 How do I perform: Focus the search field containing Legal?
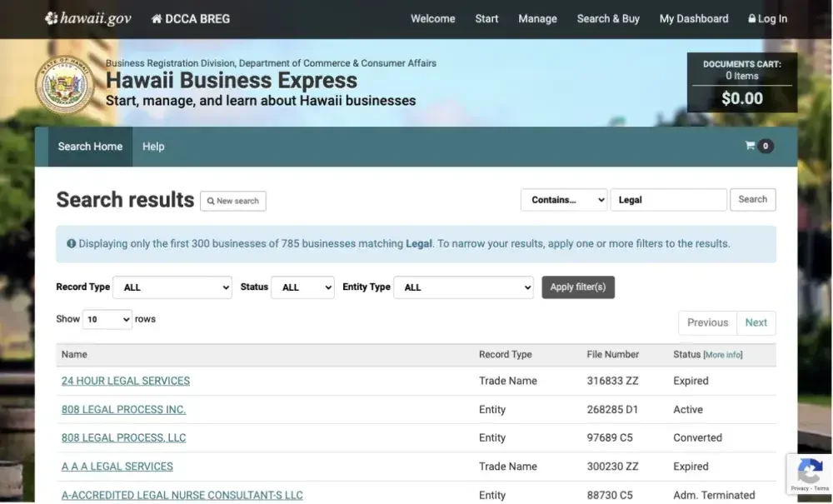(668, 200)
